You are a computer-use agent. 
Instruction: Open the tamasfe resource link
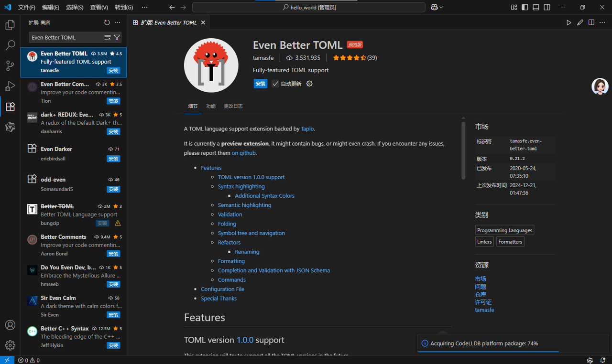(484, 310)
